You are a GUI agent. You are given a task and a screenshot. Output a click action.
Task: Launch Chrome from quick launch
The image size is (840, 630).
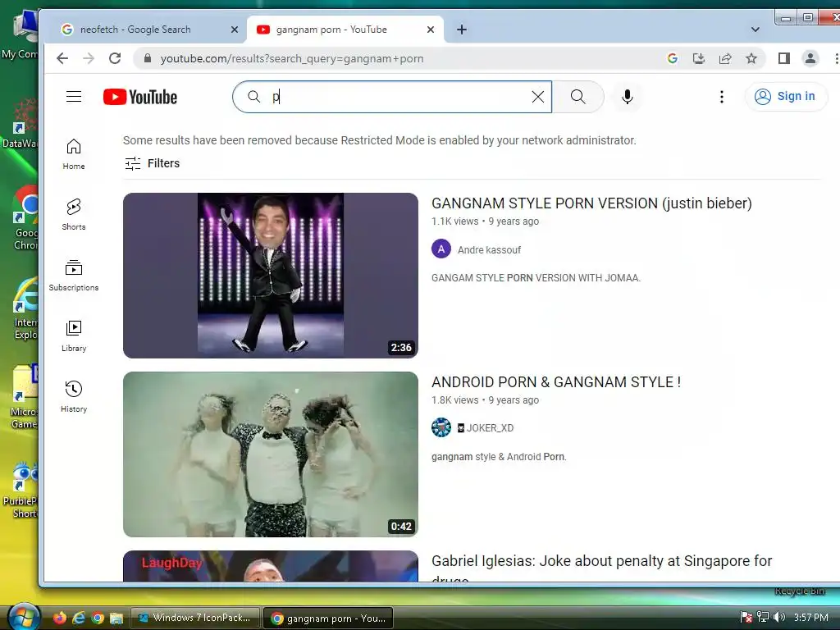(98, 619)
